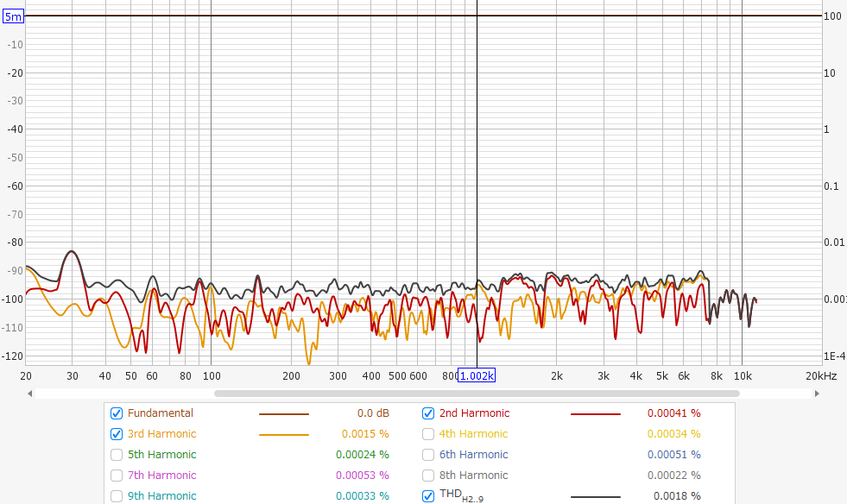Click the 5m box at top-left axis
The height and width of the screenshot is (504, 847).
click(13, 16)
